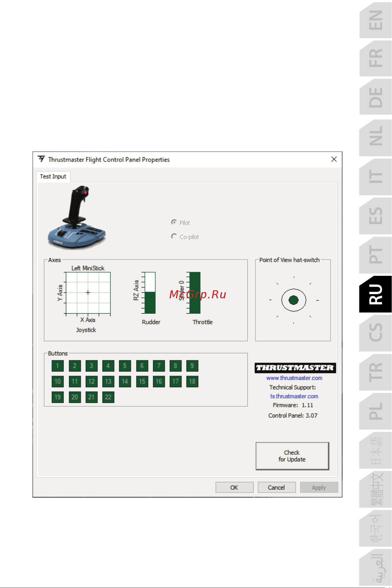Click button indicator 7
Viewport: 392px width, 588px height.
pyautogui.click(x=159, y=366)
